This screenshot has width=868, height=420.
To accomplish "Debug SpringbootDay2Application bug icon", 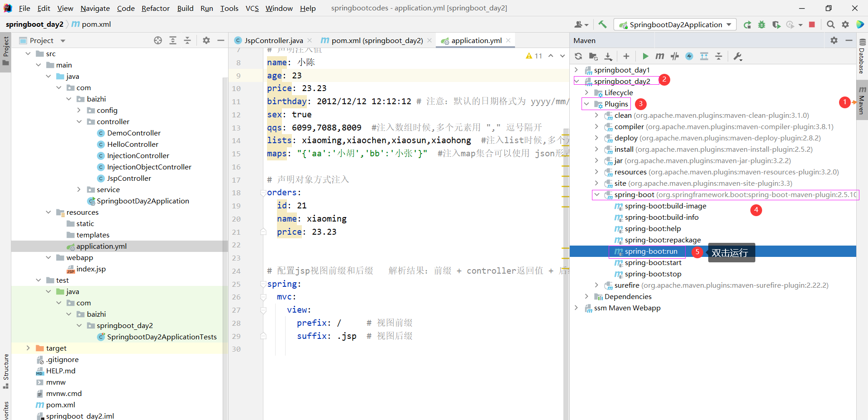I will (762, 24).
